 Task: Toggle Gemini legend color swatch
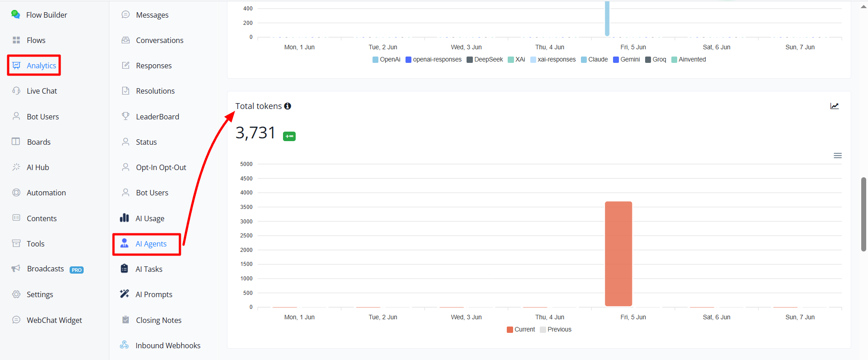pos(616,60)
